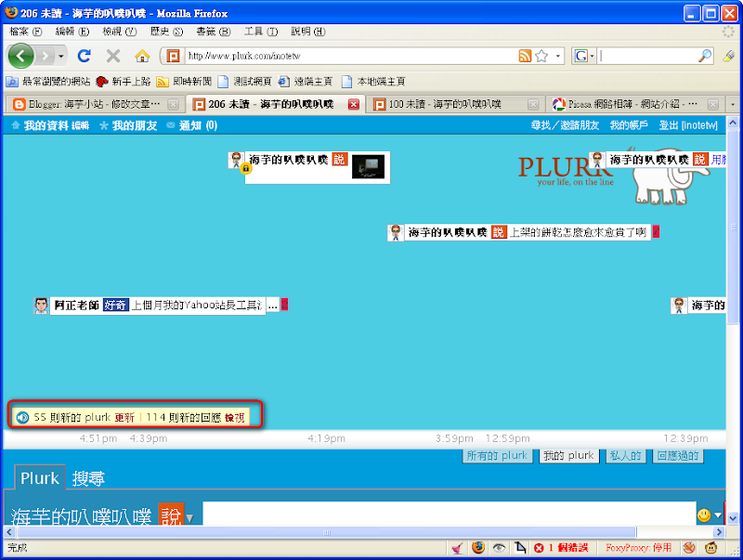Click the magnifier search button
This screenshot has width=743, height=560.
pyautogui.click(x=705, y=56)
